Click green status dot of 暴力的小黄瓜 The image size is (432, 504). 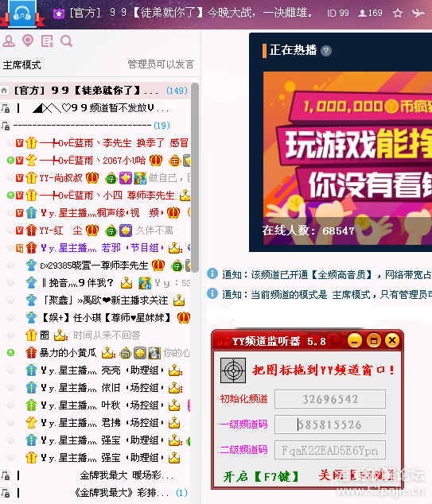pyautogui.click(x=10, y=353)
